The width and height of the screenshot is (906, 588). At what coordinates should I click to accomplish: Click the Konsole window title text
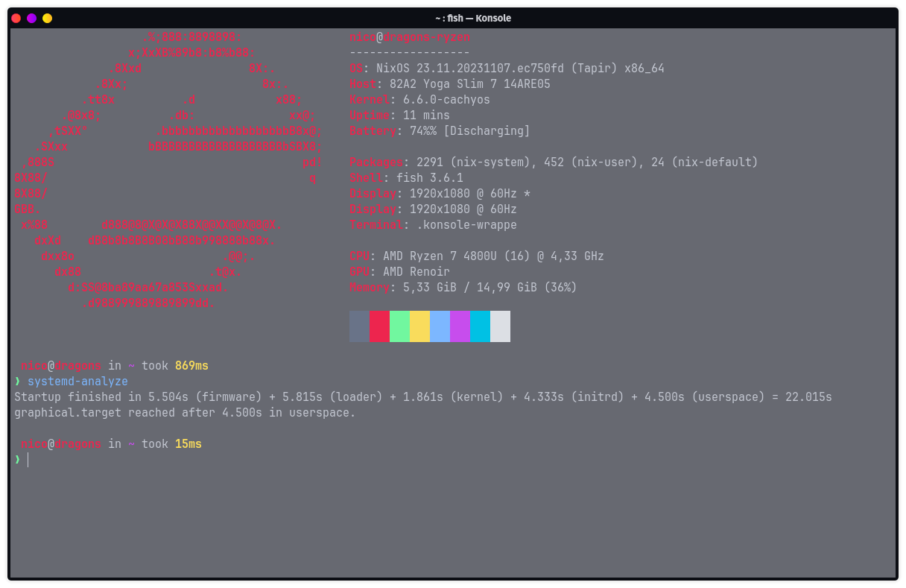(x=473, y=18)
